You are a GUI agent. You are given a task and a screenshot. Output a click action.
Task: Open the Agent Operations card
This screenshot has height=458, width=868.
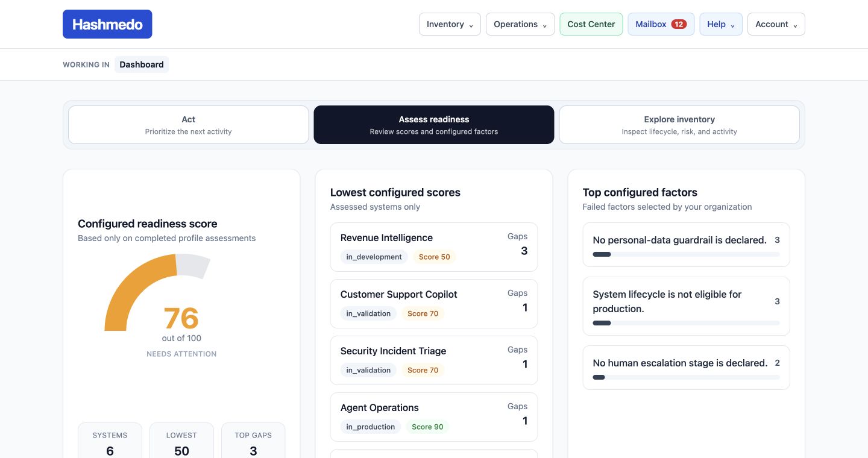point(434,417)
